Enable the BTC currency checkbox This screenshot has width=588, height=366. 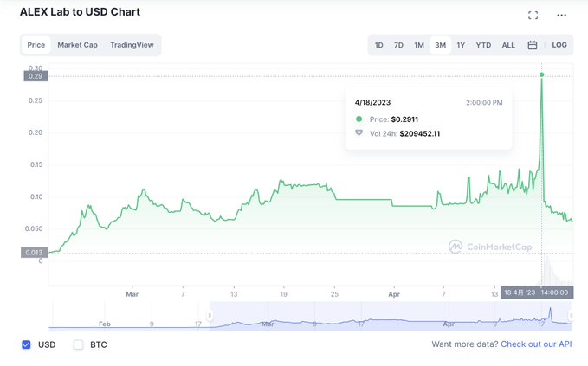point(78,344)
